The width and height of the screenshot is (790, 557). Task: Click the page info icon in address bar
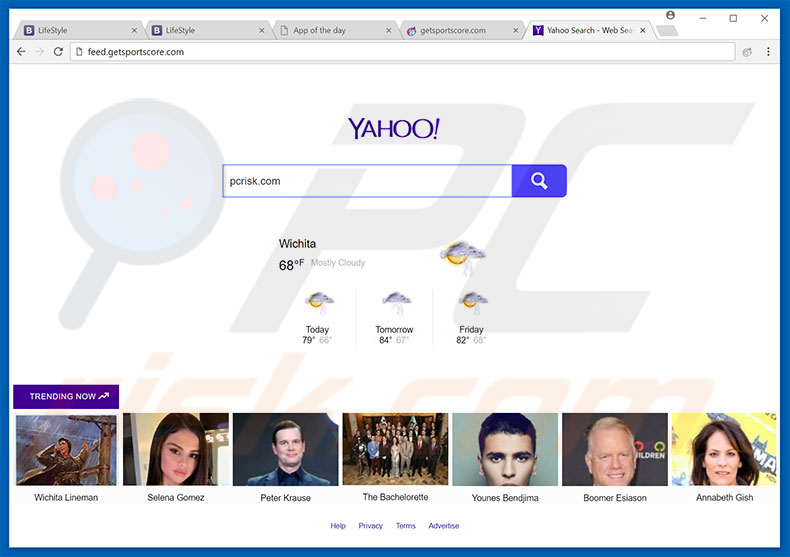(x=79, y=51)
